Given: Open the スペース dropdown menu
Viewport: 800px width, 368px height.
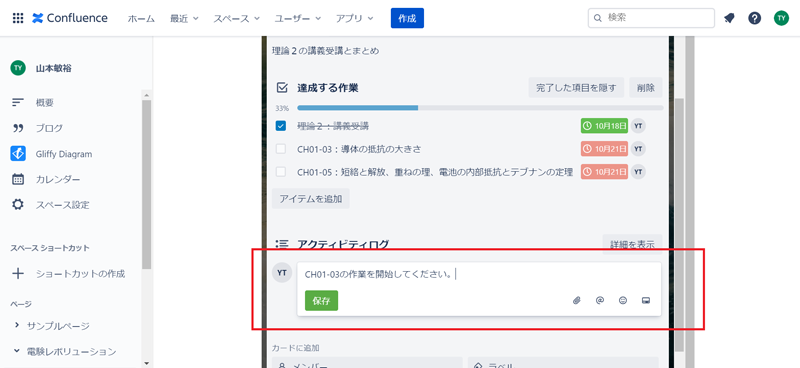Looking at the screenshot, I should [237, 18].
